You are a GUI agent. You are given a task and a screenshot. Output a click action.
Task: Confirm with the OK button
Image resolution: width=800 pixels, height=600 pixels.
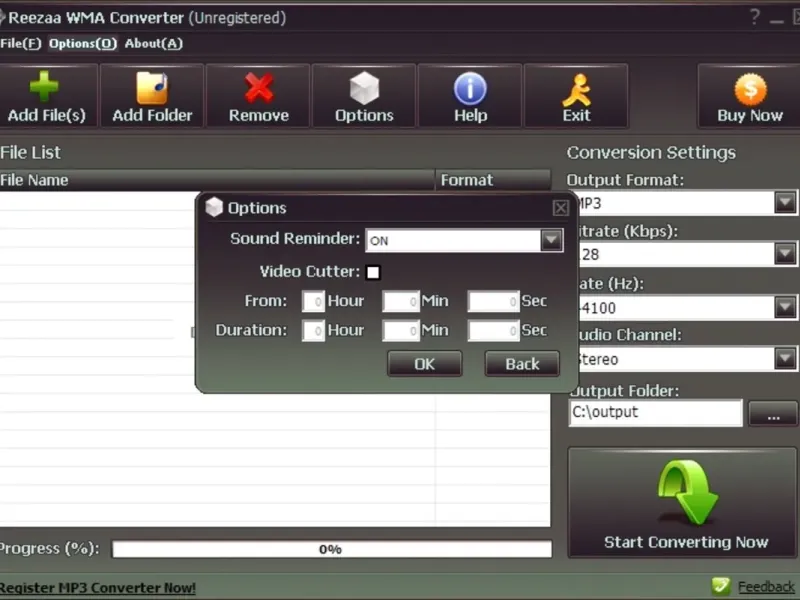(x=424, y=364)
